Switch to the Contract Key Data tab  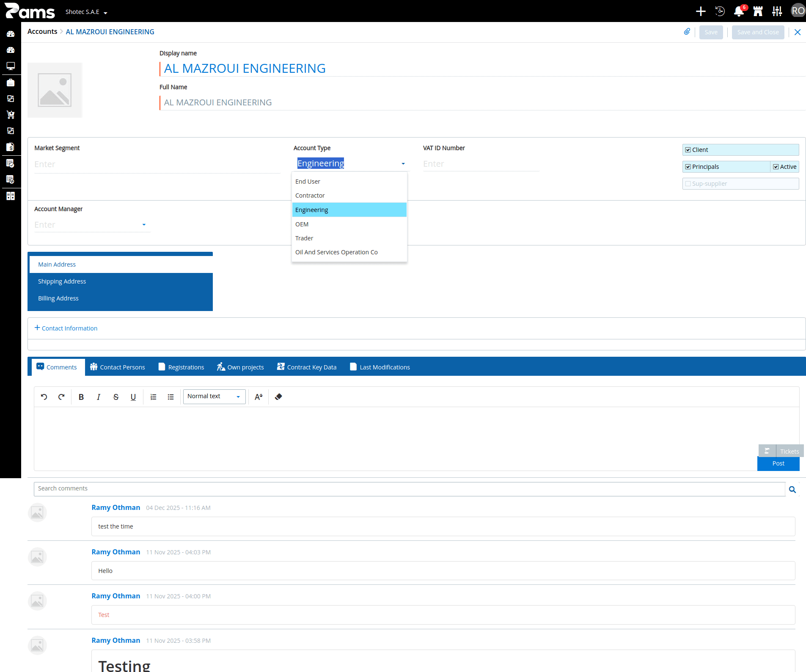[x=307, y=367]
